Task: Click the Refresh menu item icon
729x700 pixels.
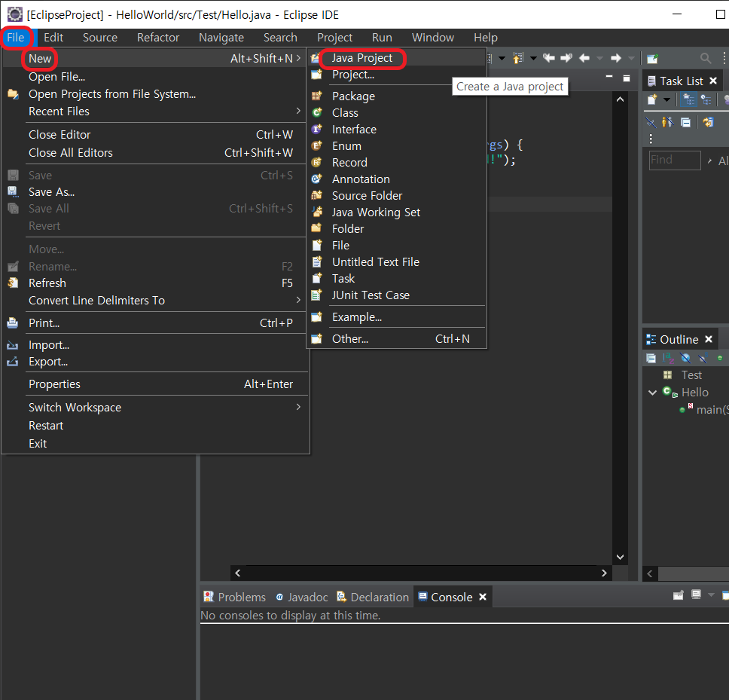Action: [13, 283]
